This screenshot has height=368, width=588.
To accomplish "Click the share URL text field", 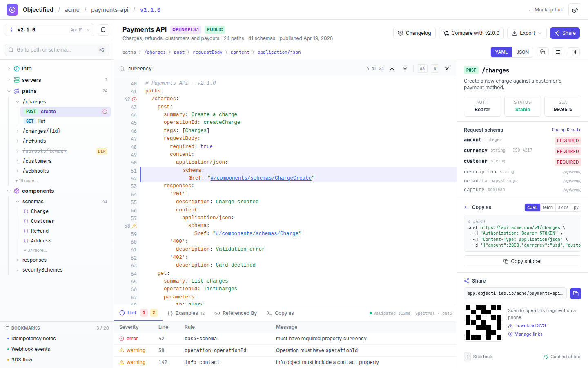I will [x=515, y=294].
